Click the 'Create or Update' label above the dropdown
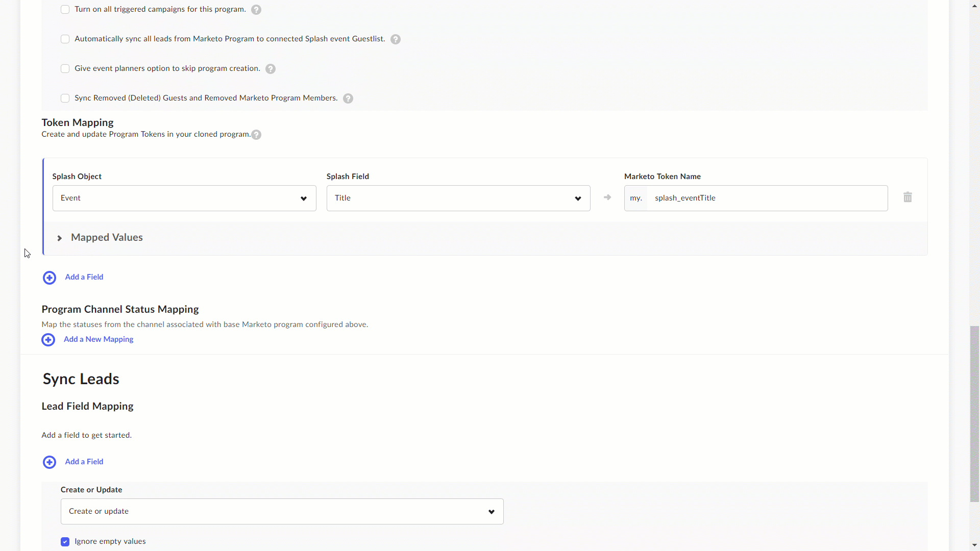 tap(91, 490)
